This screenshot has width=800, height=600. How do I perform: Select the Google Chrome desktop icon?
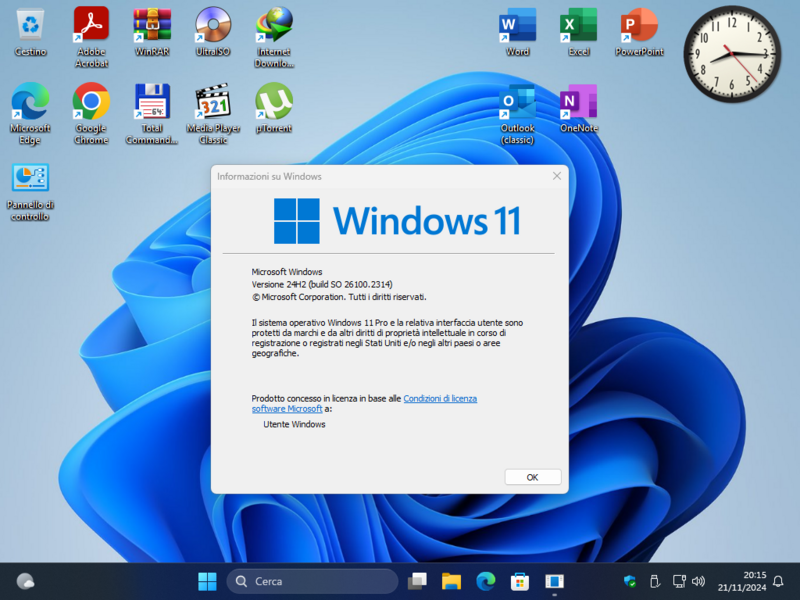click(x=91, y=114)
